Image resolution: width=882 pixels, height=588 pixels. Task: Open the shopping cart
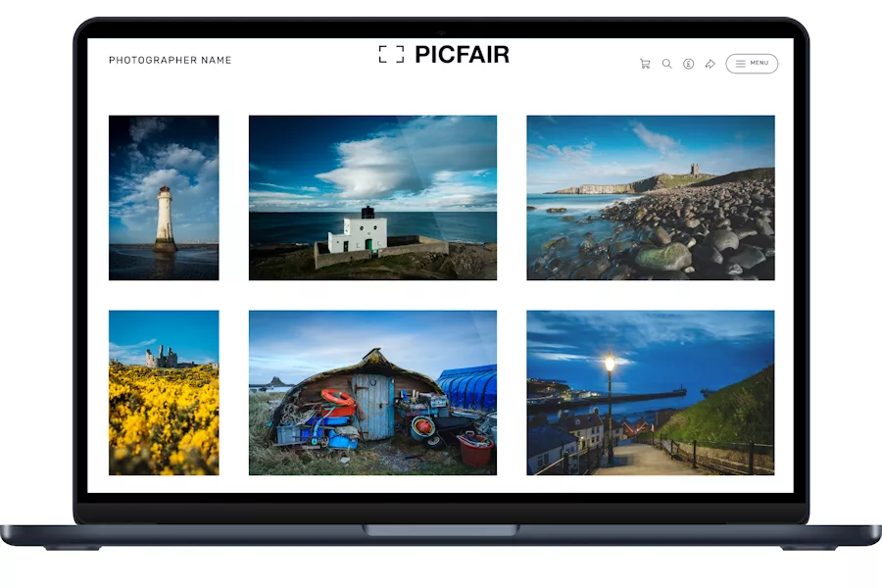[x=645, y=64]
